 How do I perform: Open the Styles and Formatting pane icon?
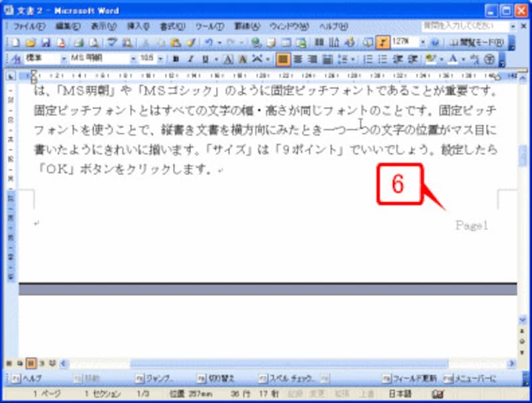pyautogui.click(x=15, y=59)
